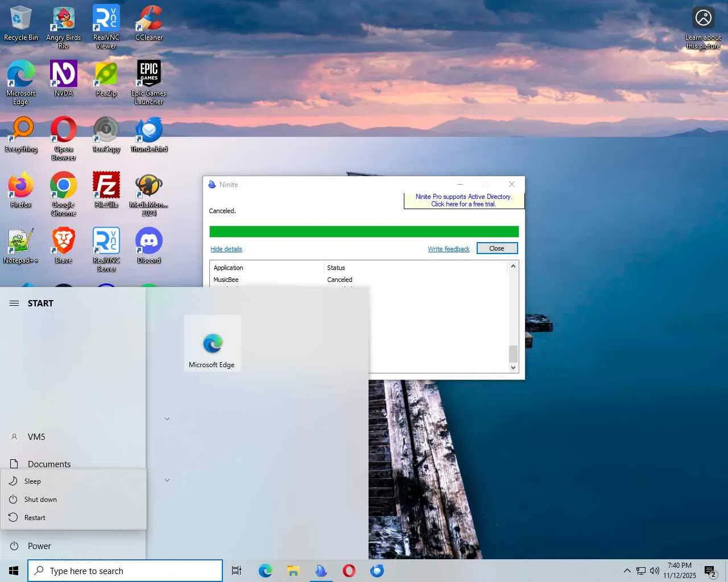
Task: Click the Close button in Ninite
Action: point(497,248)
